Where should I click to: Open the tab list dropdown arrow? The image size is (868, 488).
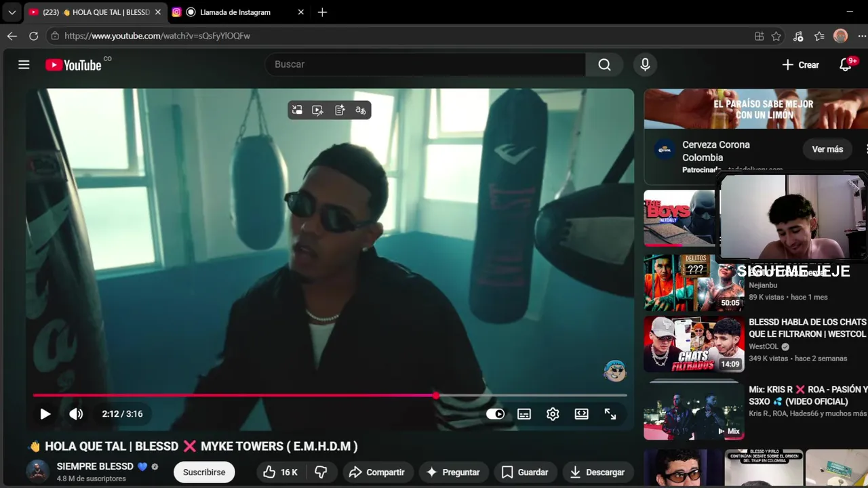click(12, 12)
